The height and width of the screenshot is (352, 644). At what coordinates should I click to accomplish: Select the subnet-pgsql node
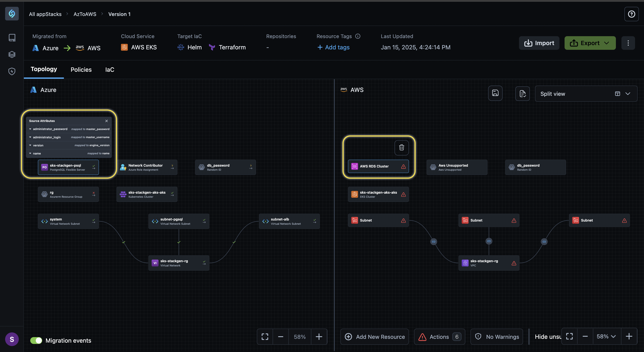pos(179,221)
